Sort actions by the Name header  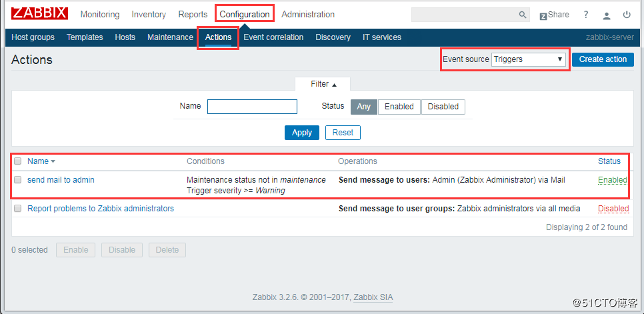[x=38, y=161]
